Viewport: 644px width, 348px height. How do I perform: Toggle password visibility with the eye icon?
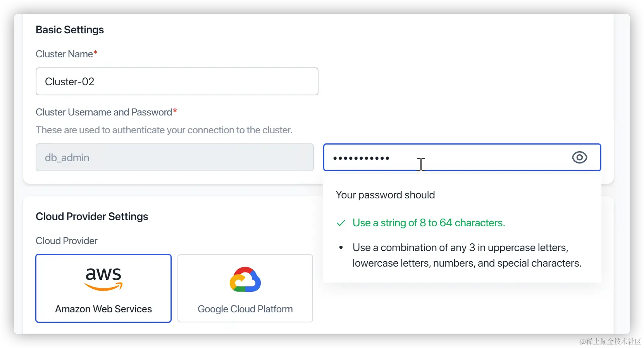[x=579, y=157]
